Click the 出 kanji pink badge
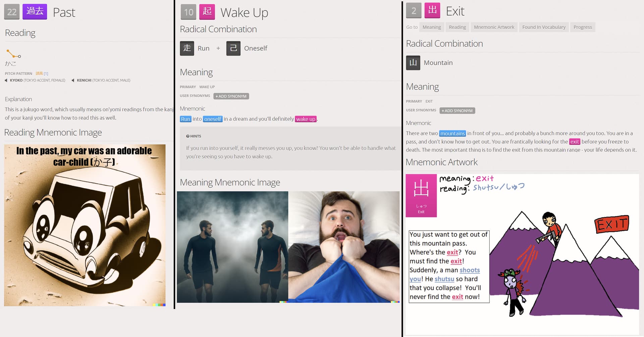 click(x=432, y=10)
